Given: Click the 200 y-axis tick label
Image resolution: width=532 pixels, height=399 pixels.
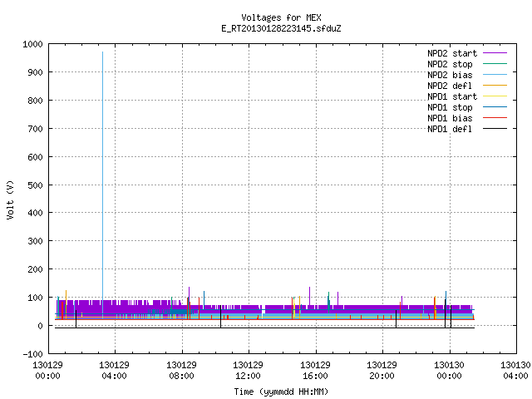Looking at the screenshot, I should click(x=35, y=269).
